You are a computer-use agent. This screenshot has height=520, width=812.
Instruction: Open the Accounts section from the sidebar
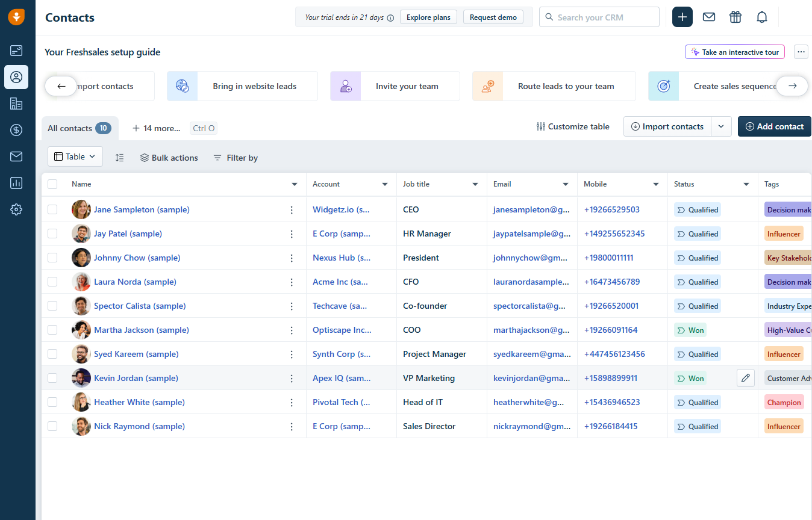(x=16, y=104)
